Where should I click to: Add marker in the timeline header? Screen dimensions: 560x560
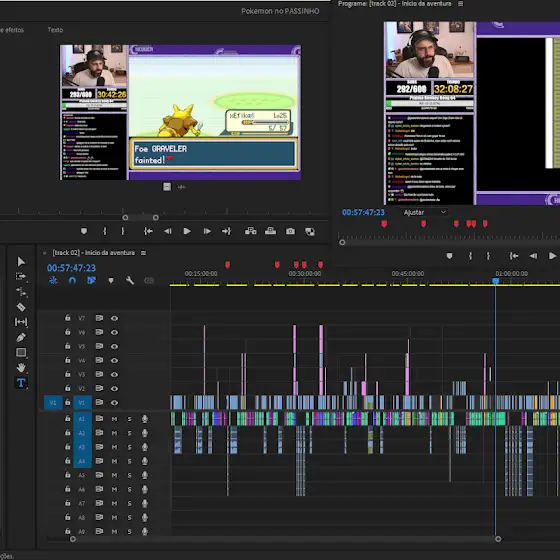[111, 281]
